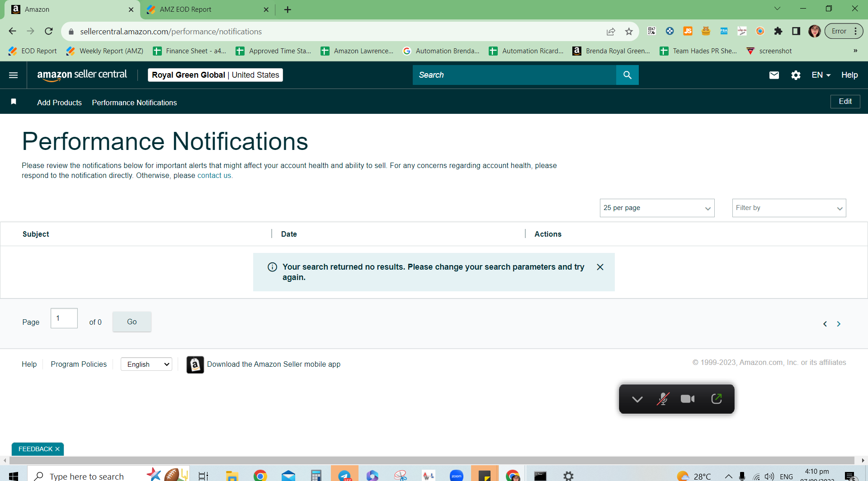Open the settings gear in Seller Central
The image size is (868, 481).
[796, 75]
